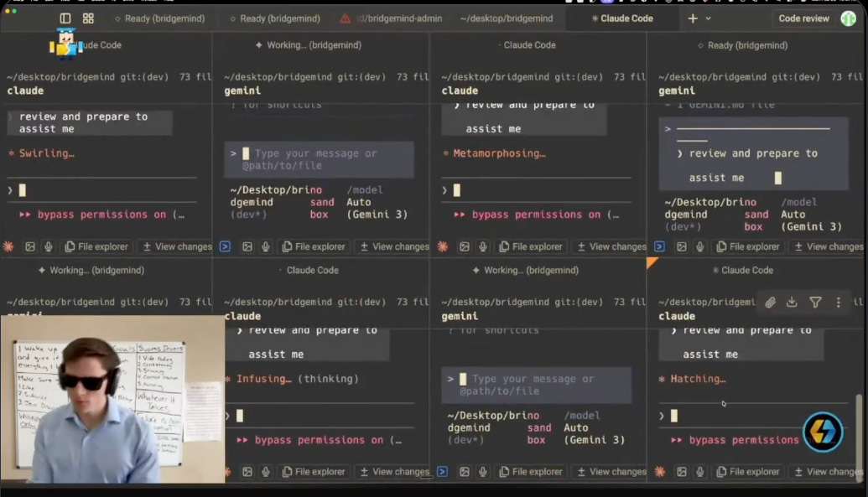Expand the chevron next to the plus icon
Screen dimensions: 868x497
(x=708, y=18)
